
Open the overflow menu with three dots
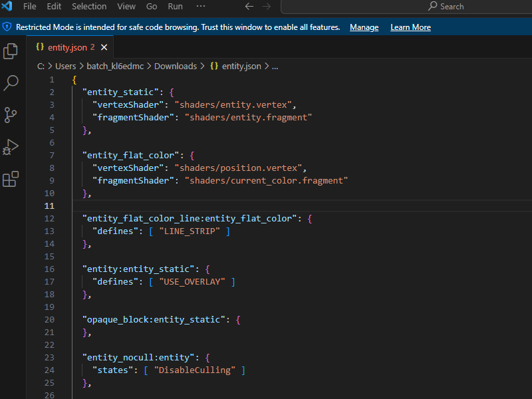[x=201, y=6]
